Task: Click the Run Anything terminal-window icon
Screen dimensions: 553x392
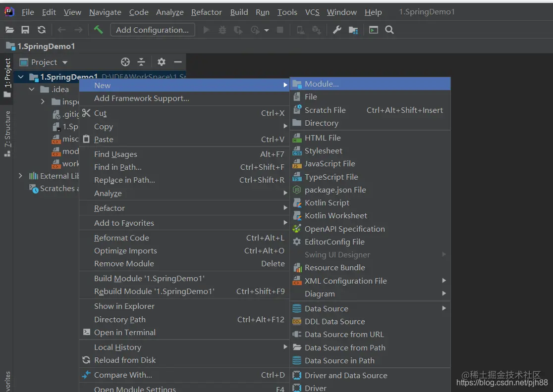Action: [374, 30]
